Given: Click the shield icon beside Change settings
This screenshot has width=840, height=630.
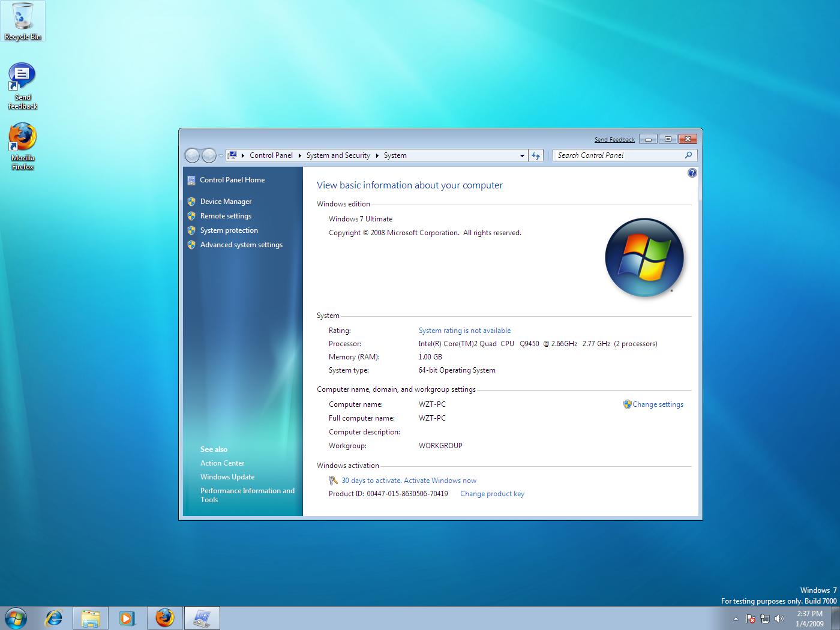Looking at the screenshot, I should coord(627,404).
